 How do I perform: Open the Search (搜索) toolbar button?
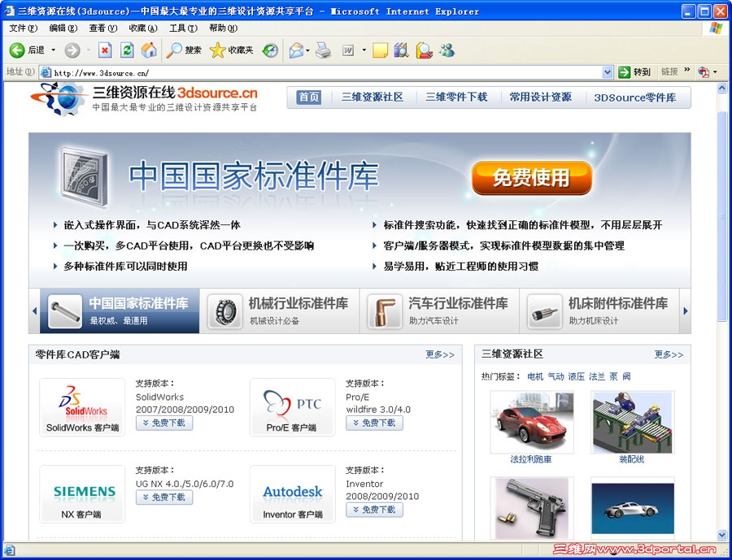[184, 50]
